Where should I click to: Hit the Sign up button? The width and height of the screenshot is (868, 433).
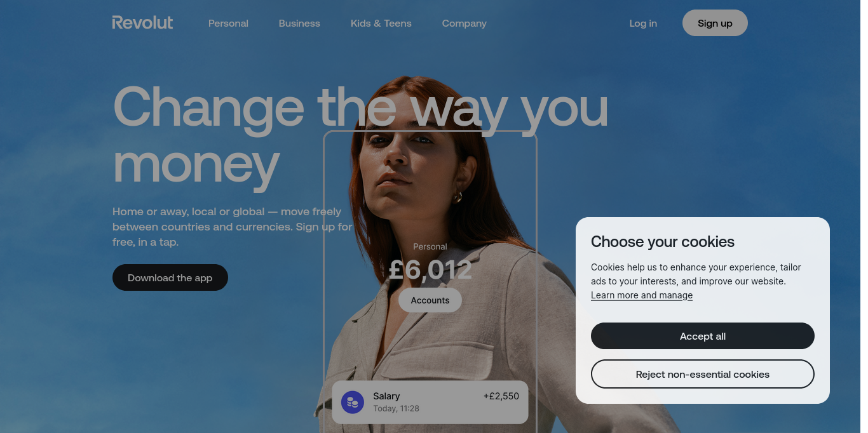(x=715, y=23)
